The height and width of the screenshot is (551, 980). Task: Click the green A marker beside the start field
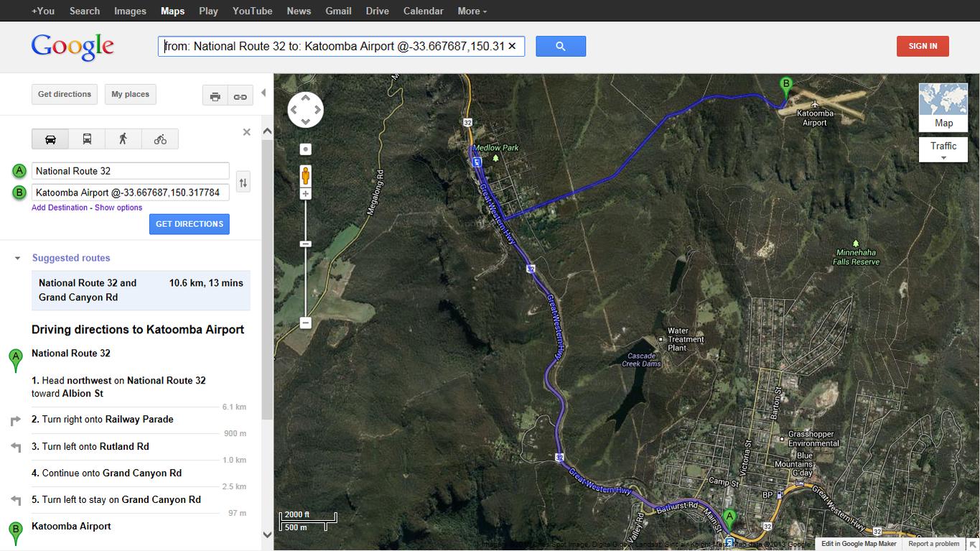coord(19,171)
